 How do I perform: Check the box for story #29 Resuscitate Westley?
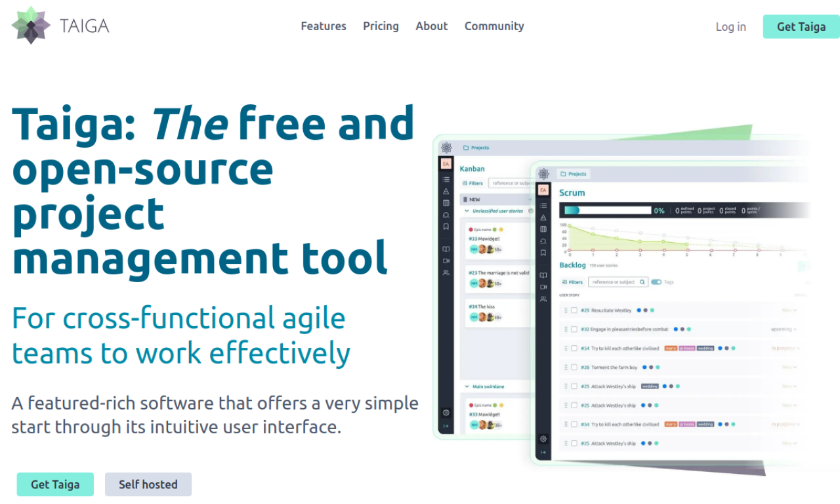click(574, 310)
